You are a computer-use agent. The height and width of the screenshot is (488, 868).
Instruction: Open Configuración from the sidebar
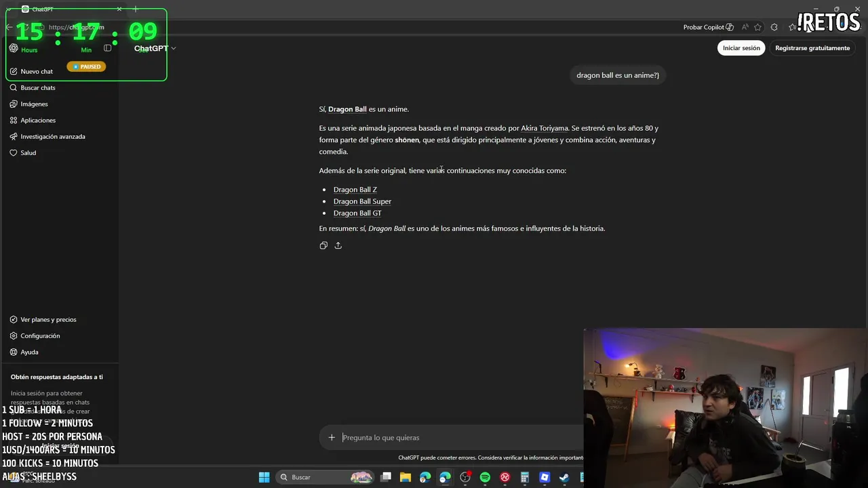35,335
